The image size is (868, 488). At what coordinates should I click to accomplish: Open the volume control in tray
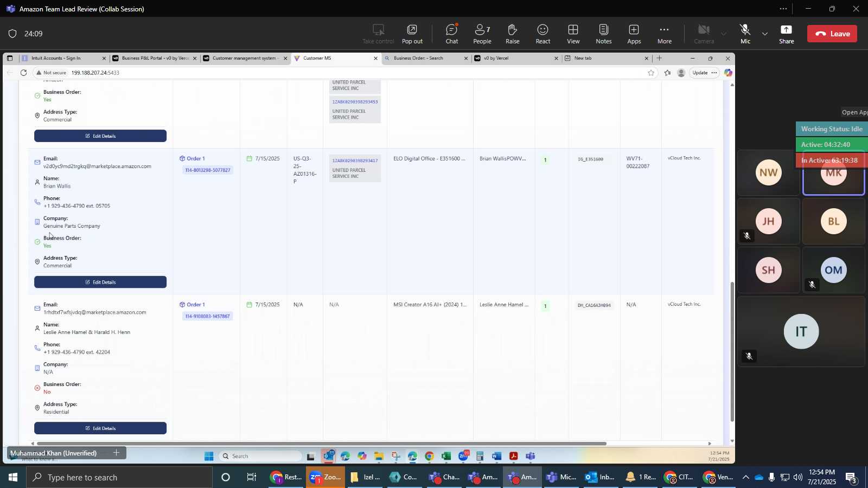click(798, 477)
